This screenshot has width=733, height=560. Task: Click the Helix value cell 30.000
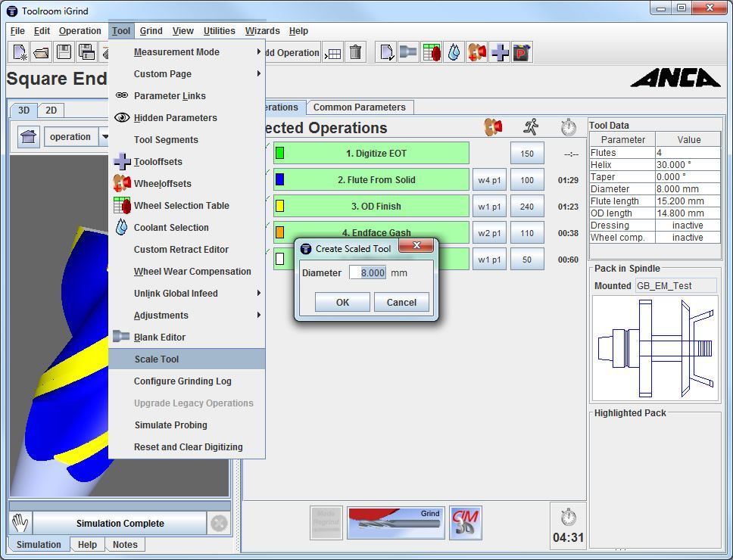688,165
